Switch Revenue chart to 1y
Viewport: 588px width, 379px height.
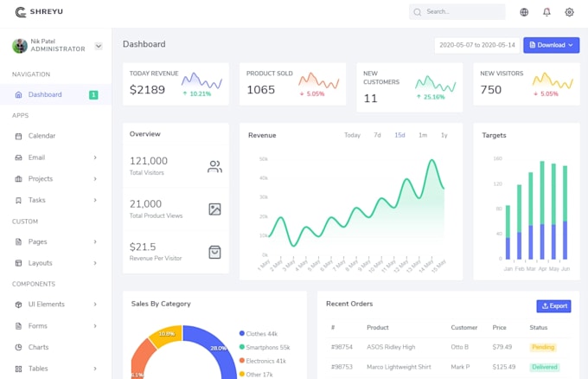(444, 135)
